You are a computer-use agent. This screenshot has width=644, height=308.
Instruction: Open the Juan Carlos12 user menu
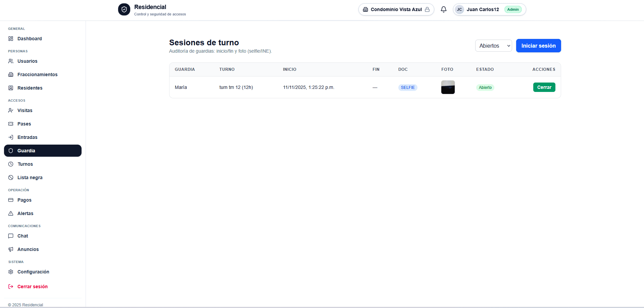[x=489, y=9]
